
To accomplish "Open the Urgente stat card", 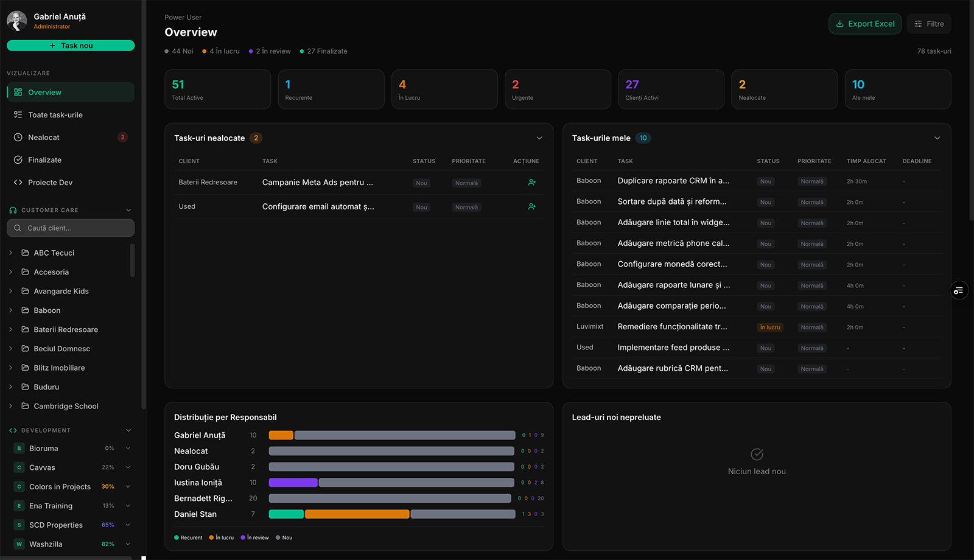I will (x=558, y=89).
